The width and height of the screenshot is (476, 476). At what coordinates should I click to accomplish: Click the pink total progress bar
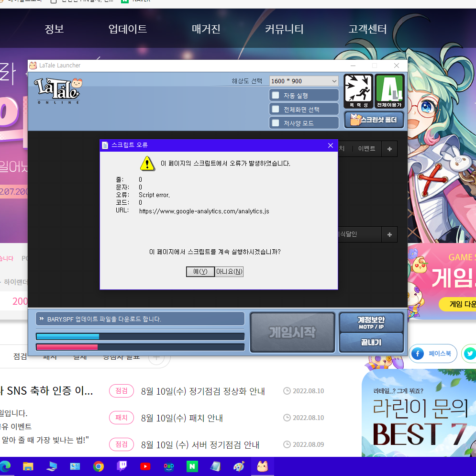140,347
